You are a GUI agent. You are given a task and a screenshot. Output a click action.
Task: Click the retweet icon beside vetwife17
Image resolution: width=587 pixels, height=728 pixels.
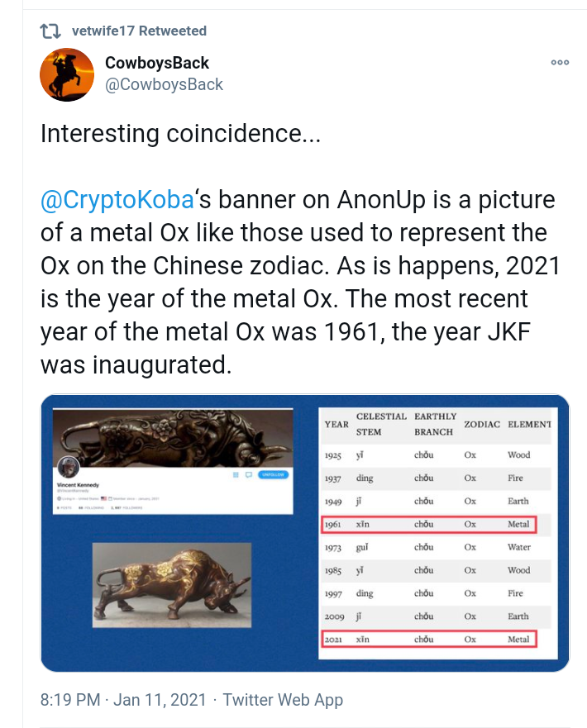50,31
